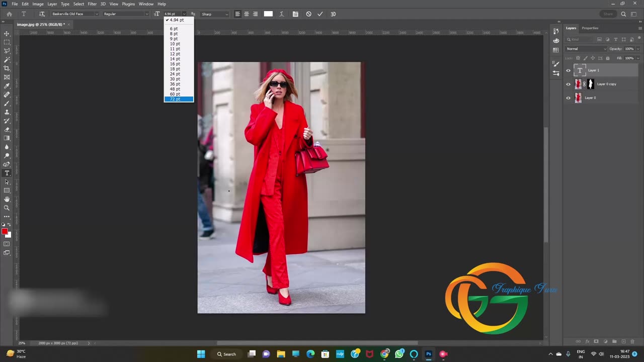Select the Rectangular Marquee tool
This screenshot has height=362, width=644.
pyautogui.click(x=7, y=42)
